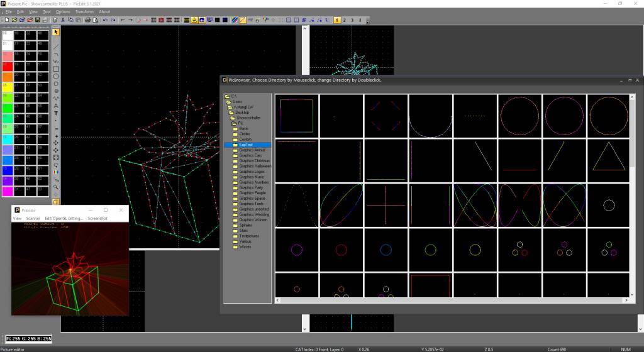This screenshot has height=352, width=644.
Task: Open the Scanner menu in Preview window
Action: click(x=33, y=218)
